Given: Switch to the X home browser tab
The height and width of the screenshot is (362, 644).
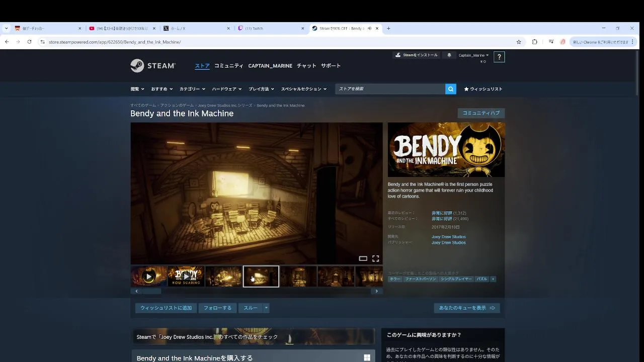Looking at the screenshot, I should pyautogui.click(x=196, y=29).
